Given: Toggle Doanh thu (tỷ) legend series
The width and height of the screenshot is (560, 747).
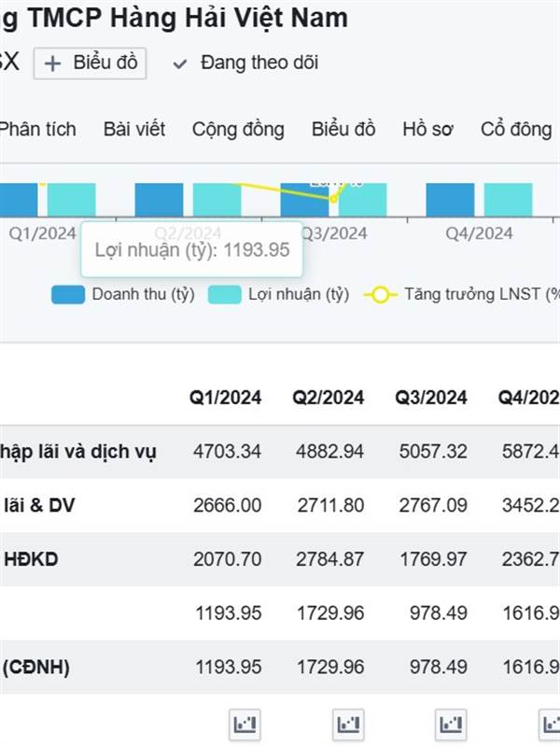Looking at the screenshot, I should coord(123,294).
